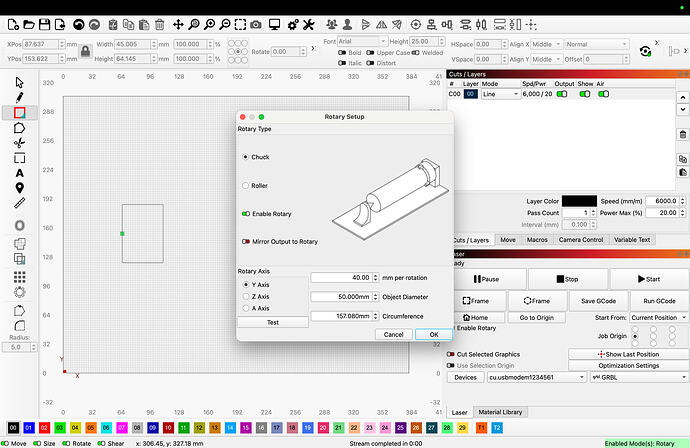Open the GRBL device dropdown
This screenshot has height=448, width=690.
[x=639, y=378]
